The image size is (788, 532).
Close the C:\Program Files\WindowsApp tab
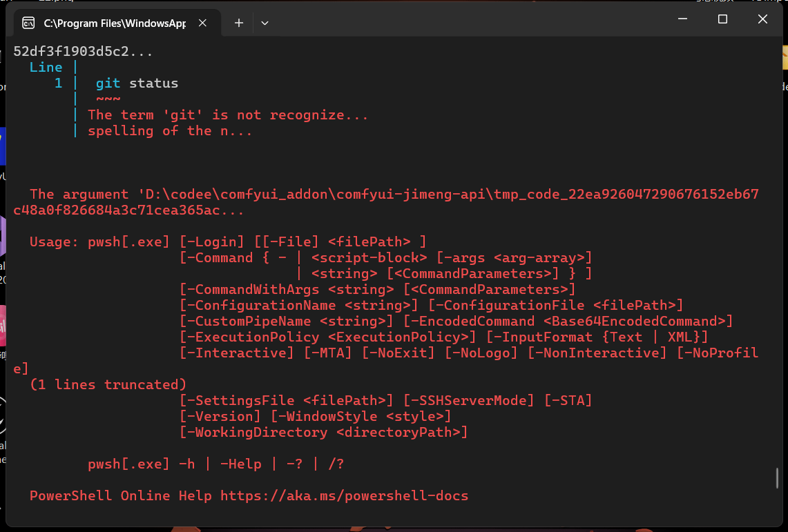click(202, 22)
